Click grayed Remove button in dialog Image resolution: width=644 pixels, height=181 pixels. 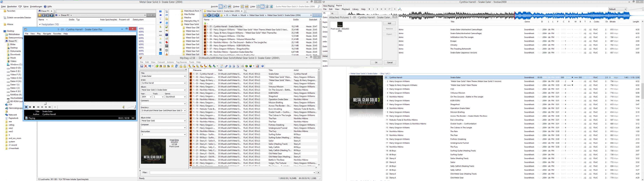click(x=389, y=29)
